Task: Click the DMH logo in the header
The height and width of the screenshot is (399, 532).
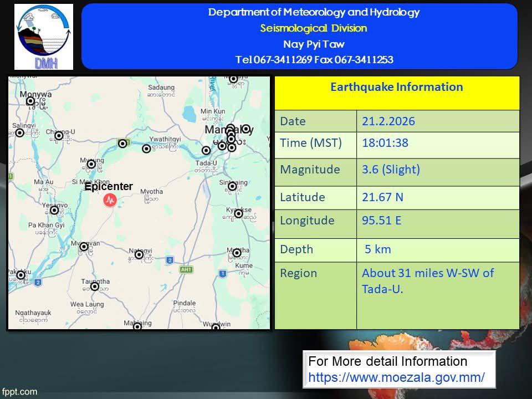Action: 44,37
